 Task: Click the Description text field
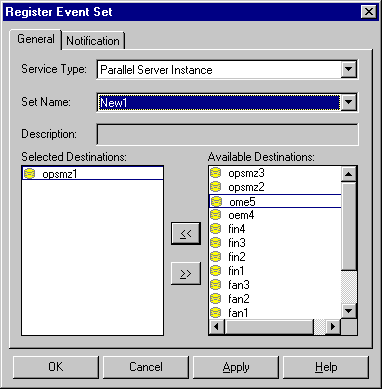(228, 134)
